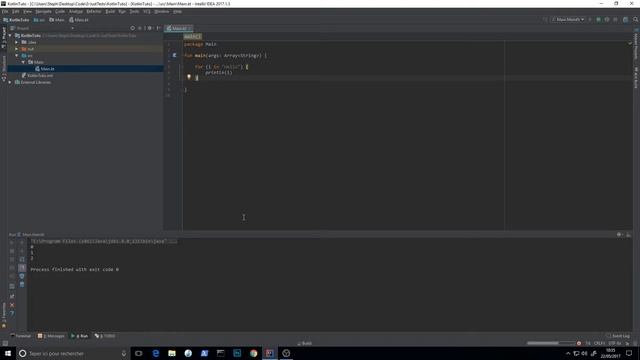Click Main.kt breadcrumb in navigation bar

point(79,20)
